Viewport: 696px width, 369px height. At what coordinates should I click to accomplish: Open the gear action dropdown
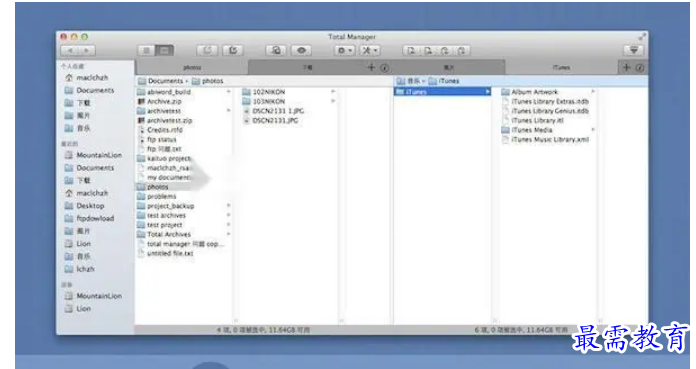(x=344, y=51)
